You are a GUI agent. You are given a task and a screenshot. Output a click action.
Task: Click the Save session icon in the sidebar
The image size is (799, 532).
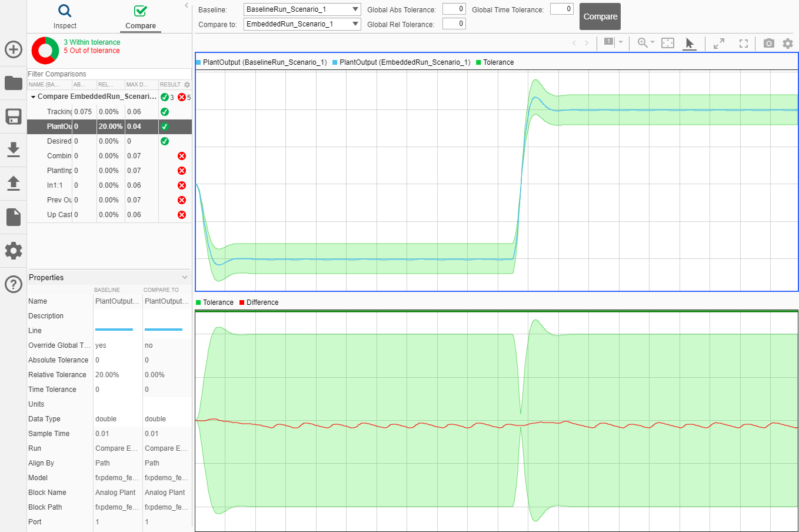click(13, 116)
